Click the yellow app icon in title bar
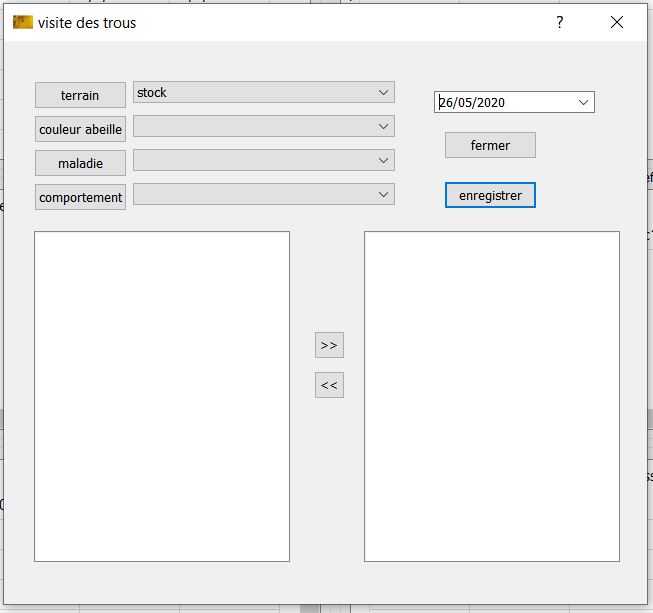 pos(23,22)
